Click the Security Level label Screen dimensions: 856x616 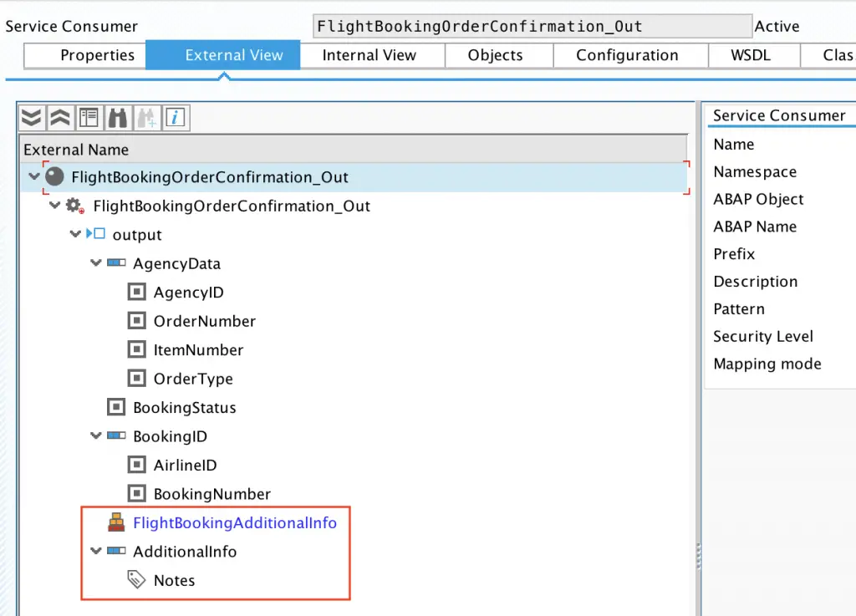[763, 336]
